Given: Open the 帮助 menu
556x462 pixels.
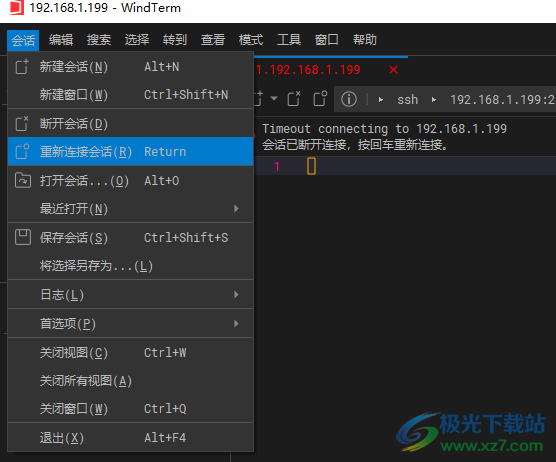Looking at the screenshot, I should pos(365,40).
